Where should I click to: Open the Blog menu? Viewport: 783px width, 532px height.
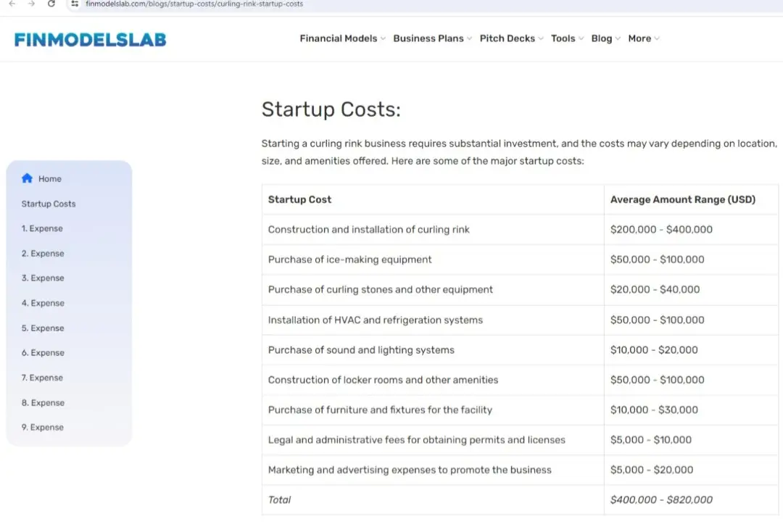(605, 38)
